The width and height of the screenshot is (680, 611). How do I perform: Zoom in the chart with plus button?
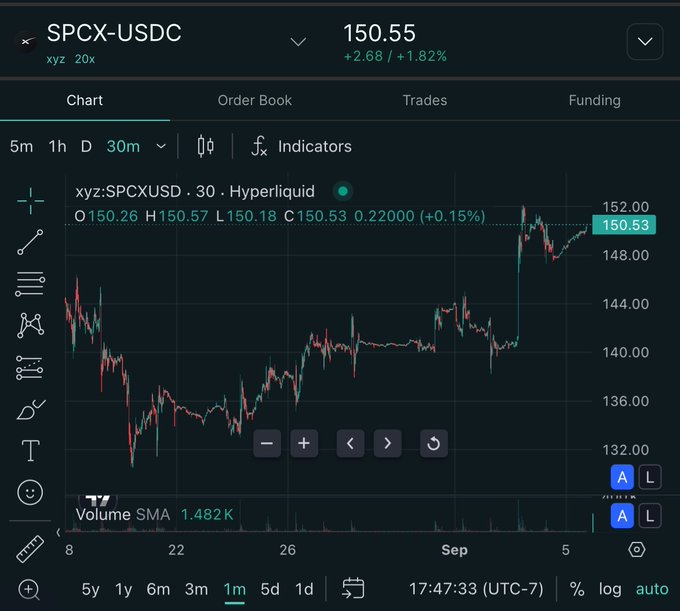tap(304, 444)
